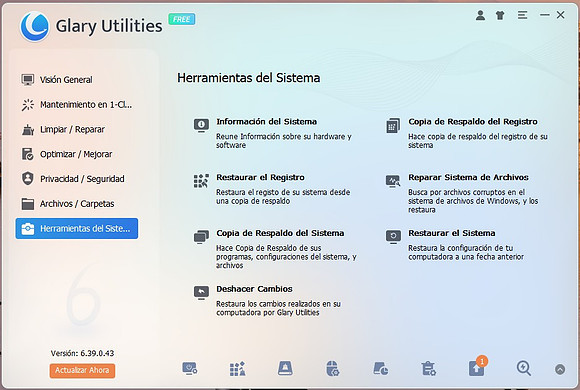Click the Herramientas del Sistema heading
The width and height of the screenshot is (580, 390).
coord(249,78)
